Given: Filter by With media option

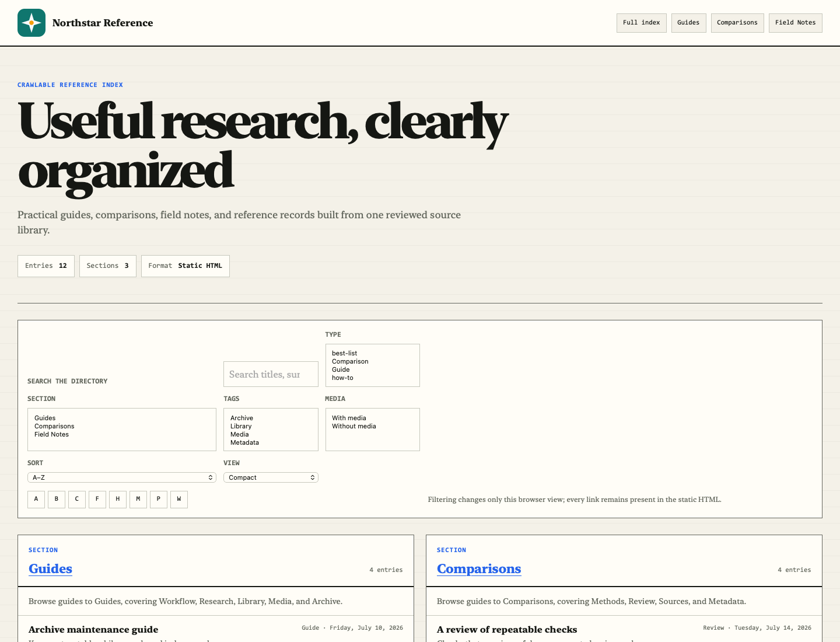Looking at the screenshot, I should pyautogui.click(x=372, y=418).
